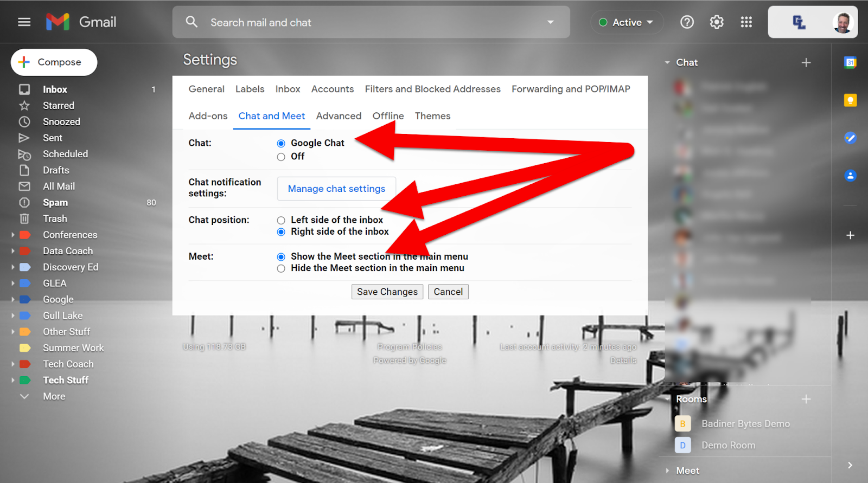Click Manage chat settings
The width and height of the screenshot is (868, 483).
pos(336,189)
